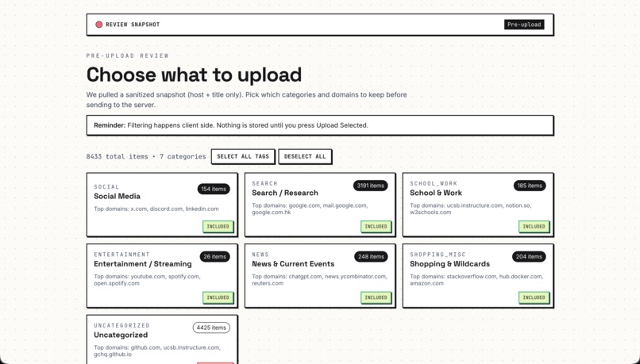Viewport: 640px width, 364px height.
Task: Toggle Included on News & Current Events card
Action: coord(376,297)
